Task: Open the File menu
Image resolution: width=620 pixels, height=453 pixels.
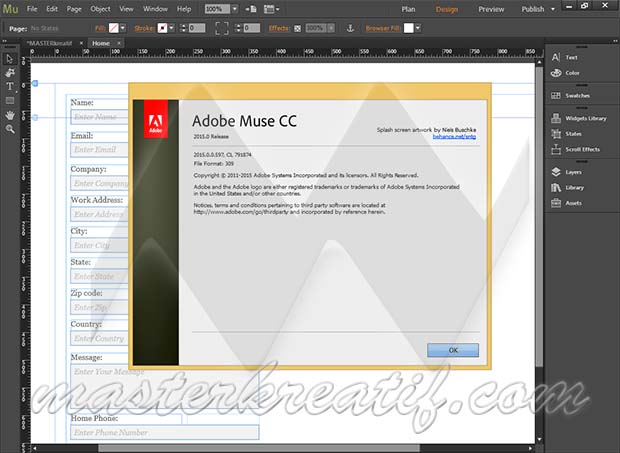Action: point(32,9)
